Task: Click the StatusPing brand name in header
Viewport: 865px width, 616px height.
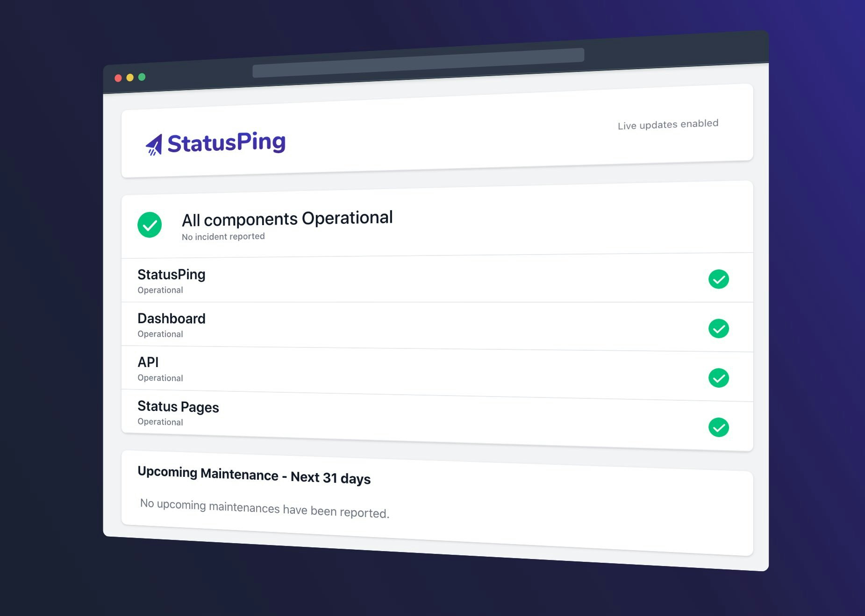Action: (x=227, y=142)
